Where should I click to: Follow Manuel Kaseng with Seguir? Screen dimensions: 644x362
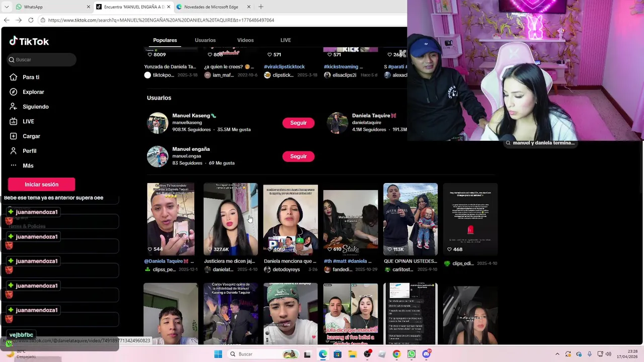[298, 123]
